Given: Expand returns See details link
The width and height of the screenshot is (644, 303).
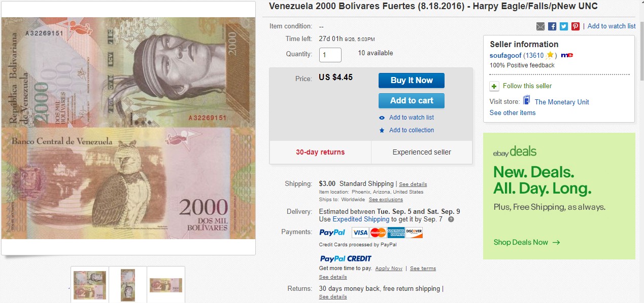Looking at the screenshot, I should 333,297.
